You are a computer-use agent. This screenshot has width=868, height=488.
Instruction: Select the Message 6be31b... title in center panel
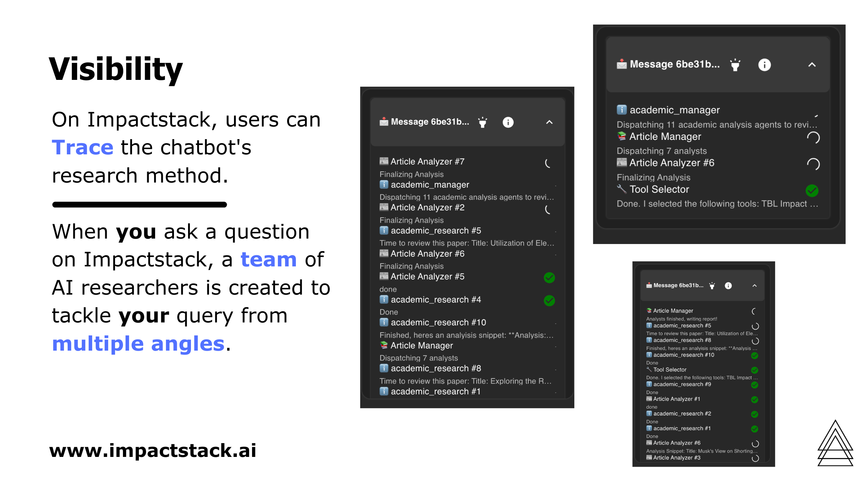[430, 122]
